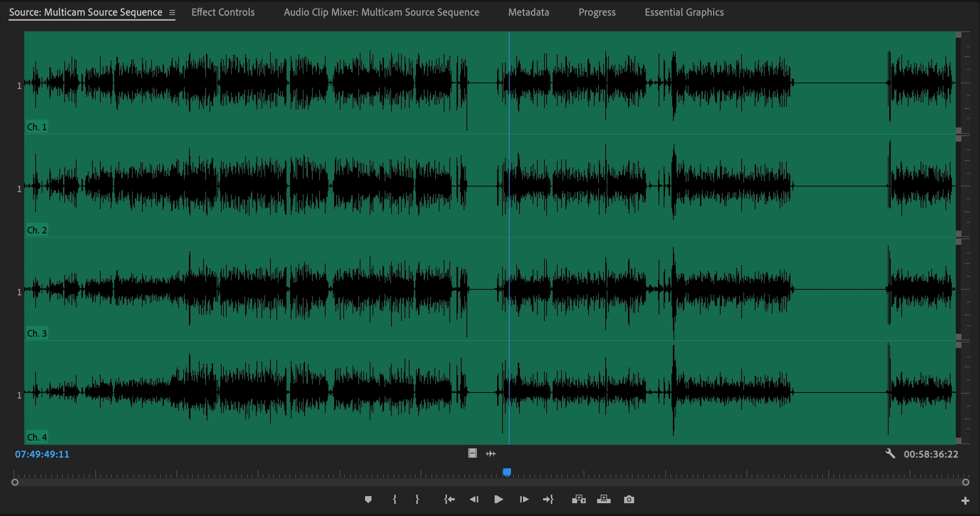Click the blue playhead marker on the ruler

click(507, 472)
